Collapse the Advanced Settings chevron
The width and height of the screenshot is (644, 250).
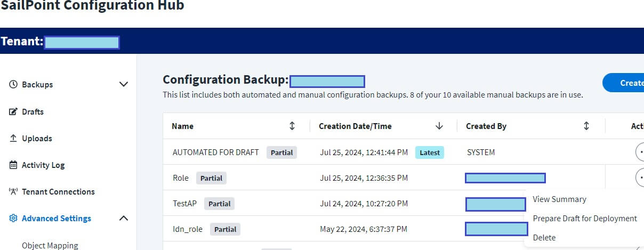[x=124, y=218]
